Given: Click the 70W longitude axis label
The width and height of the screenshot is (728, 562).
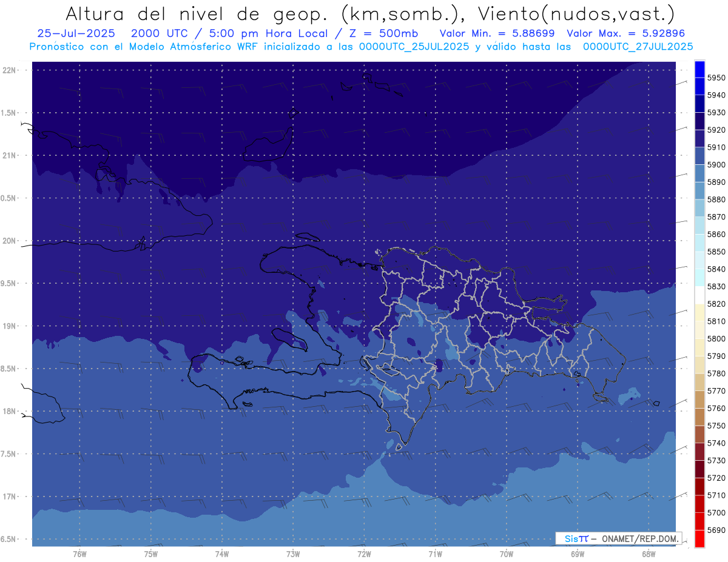Looking at the screenshot, I should [x=507, y=554].
